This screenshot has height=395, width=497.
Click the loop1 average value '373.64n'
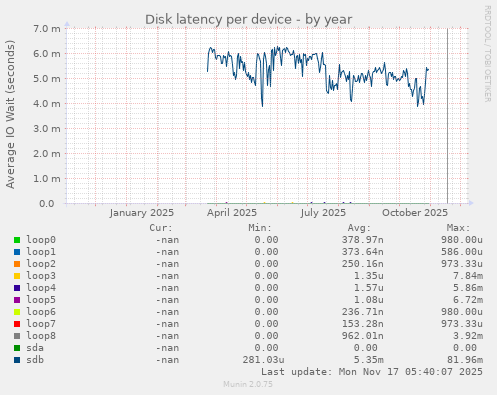363,252
